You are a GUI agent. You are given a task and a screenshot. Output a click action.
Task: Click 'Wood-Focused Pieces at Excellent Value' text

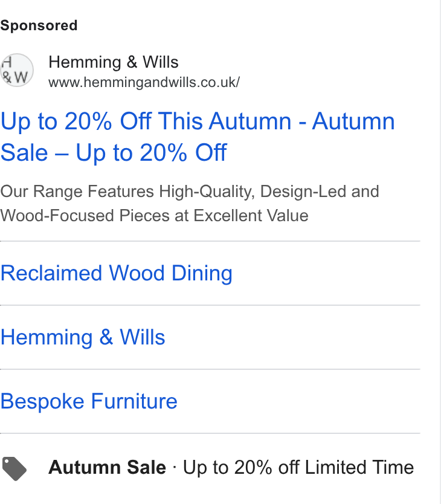154,215
